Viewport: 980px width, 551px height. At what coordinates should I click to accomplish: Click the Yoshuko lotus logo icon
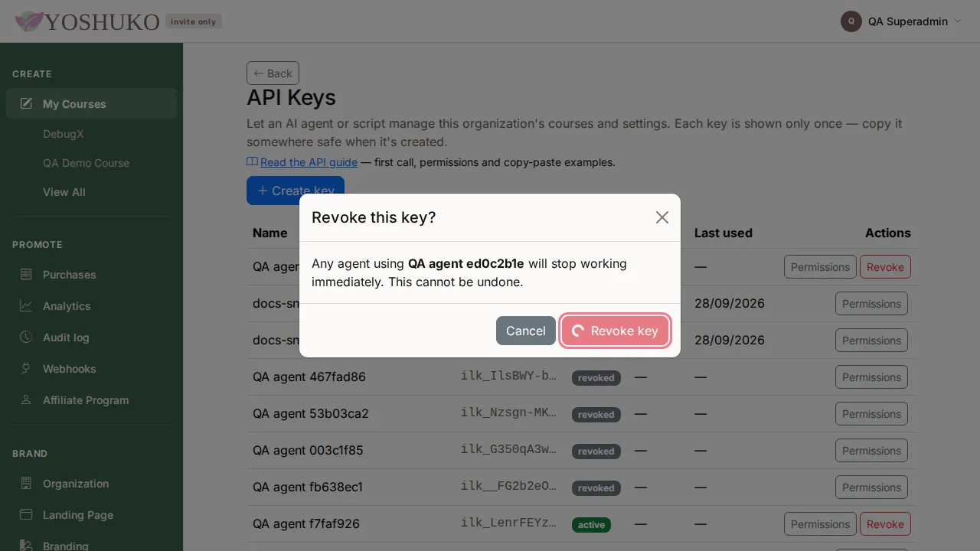29,21
